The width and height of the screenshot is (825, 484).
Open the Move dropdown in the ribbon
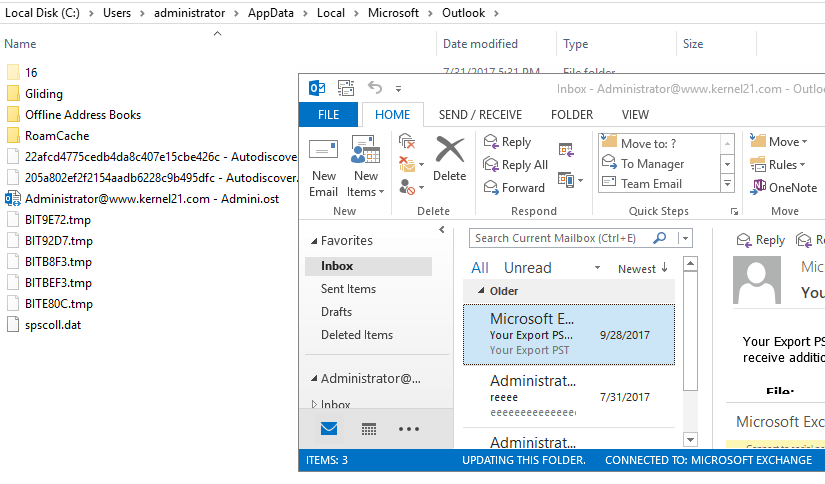[x=778, y=142]
